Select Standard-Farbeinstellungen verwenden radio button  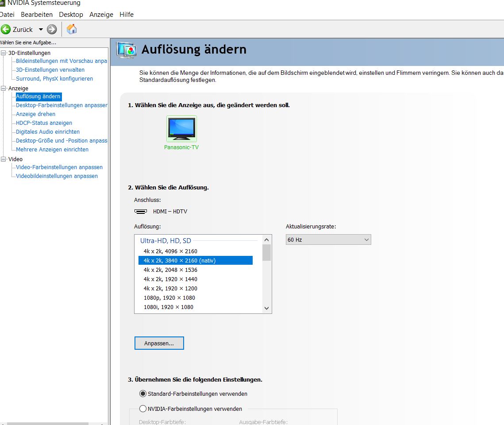point(143,394)
